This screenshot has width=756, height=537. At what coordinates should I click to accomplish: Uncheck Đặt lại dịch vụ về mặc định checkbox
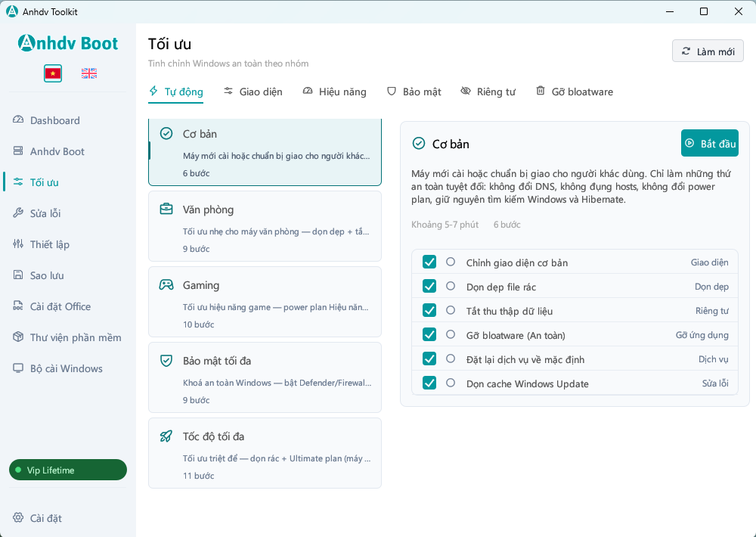[x=429, y=359]
